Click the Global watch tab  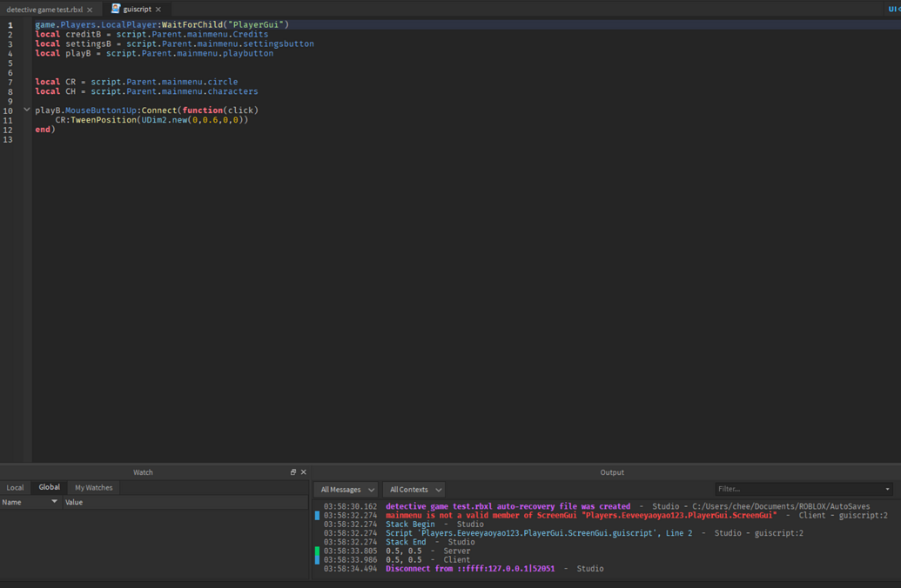(49, 487)
